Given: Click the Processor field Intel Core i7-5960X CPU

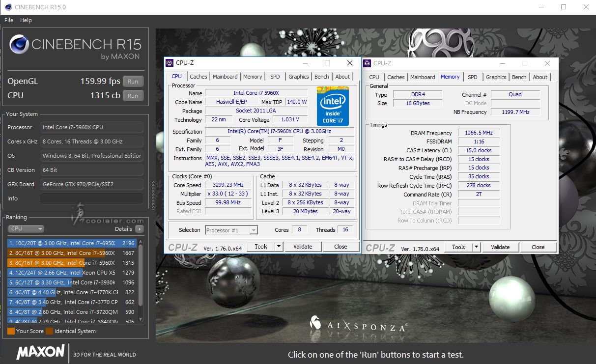Looking at the screenshot, I should pyautogui.click(x=92, y=127).
